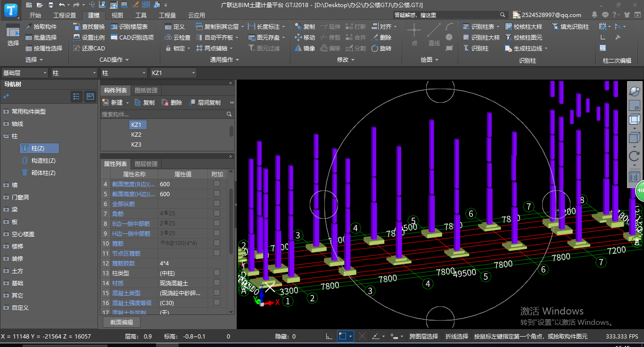Screen dimensions: 644x347
Task: Open 新建 dropdown arrow in component list
Action: [127, 103]
